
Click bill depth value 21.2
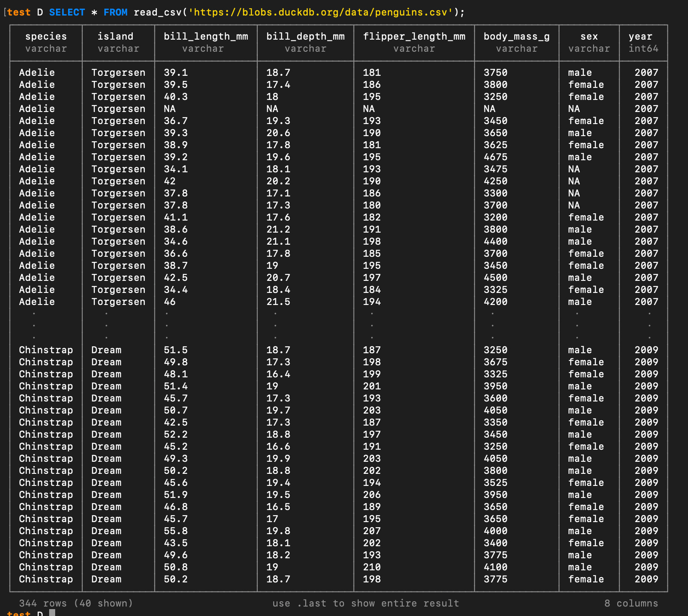(x=278, y=229)
